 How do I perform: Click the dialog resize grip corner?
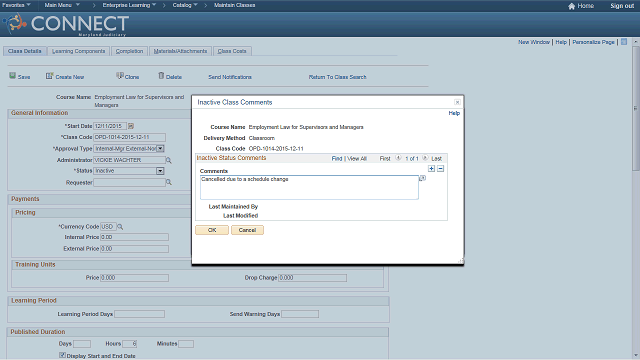pos(461,261)
